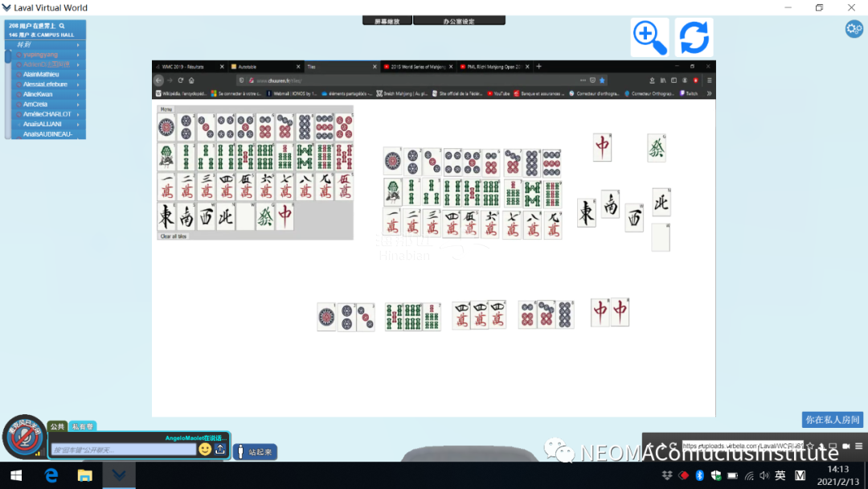Click the user search magnifier icon
868x489 pixels.
click(x=62, y=26)
